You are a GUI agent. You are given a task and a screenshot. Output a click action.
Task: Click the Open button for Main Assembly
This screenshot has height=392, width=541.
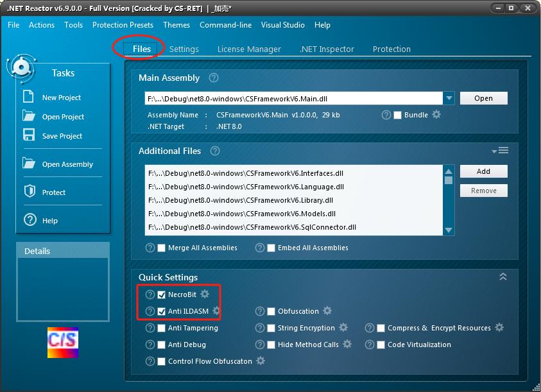click(x=484, y=98)
